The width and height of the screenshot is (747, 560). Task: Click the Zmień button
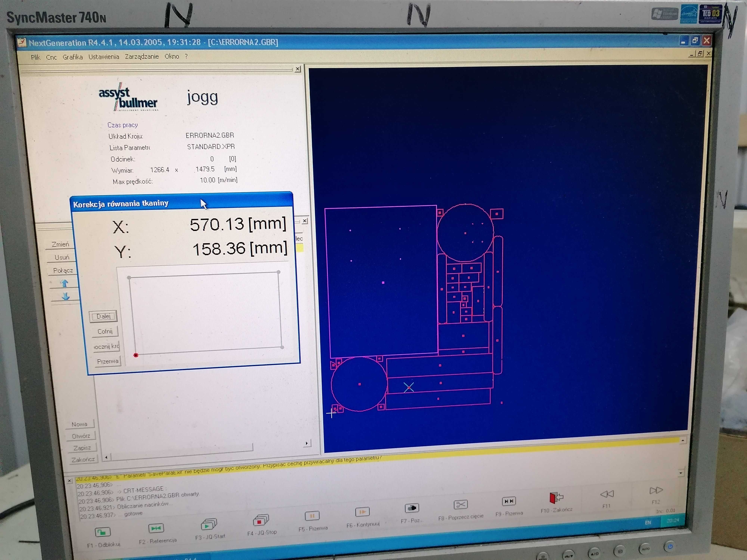pos(60,244)
